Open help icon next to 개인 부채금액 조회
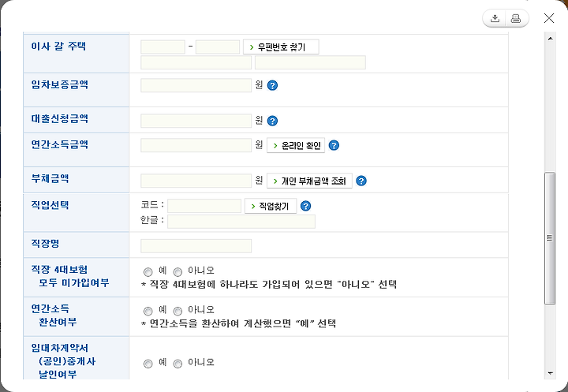Screen dimensions: 568x392 tap(361, 181)
